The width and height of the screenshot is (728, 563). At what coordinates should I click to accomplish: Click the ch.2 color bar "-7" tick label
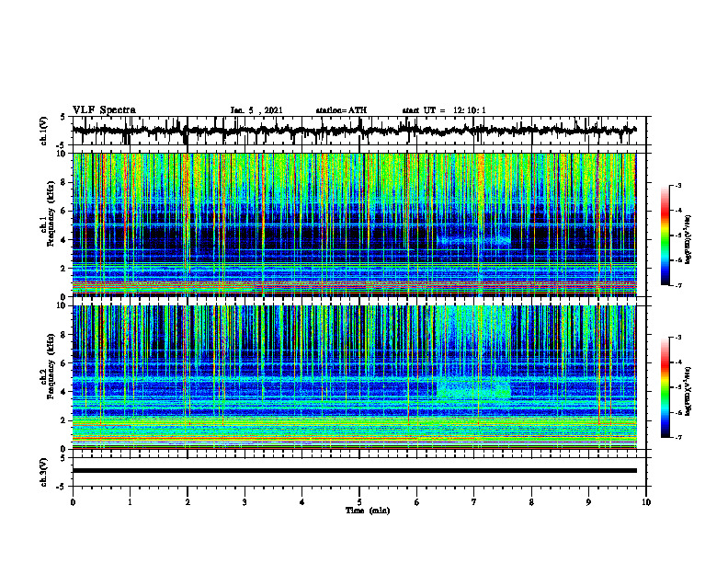[x=677, y=438]
